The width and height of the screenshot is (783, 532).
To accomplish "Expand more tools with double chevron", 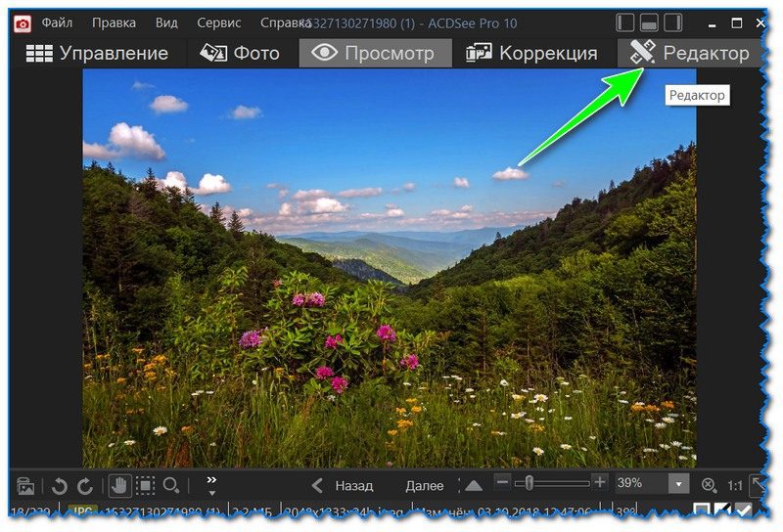I will tap(211, 482).
